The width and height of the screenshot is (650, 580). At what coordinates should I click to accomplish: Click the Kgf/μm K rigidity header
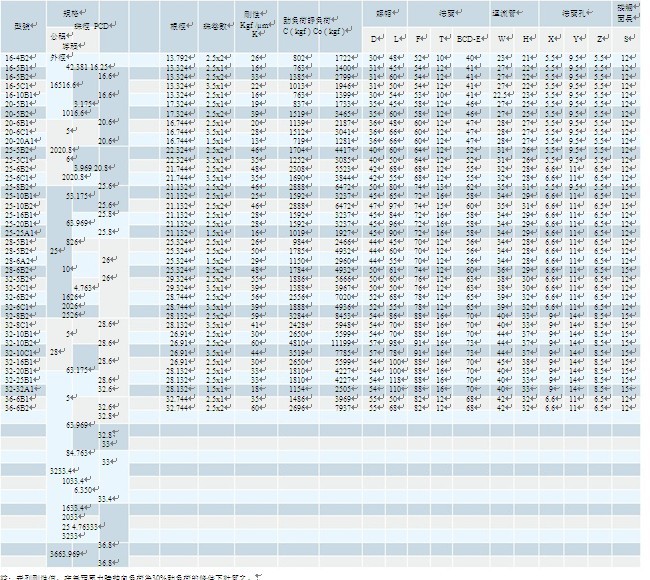pyautogui.click(x=259, y=23)
